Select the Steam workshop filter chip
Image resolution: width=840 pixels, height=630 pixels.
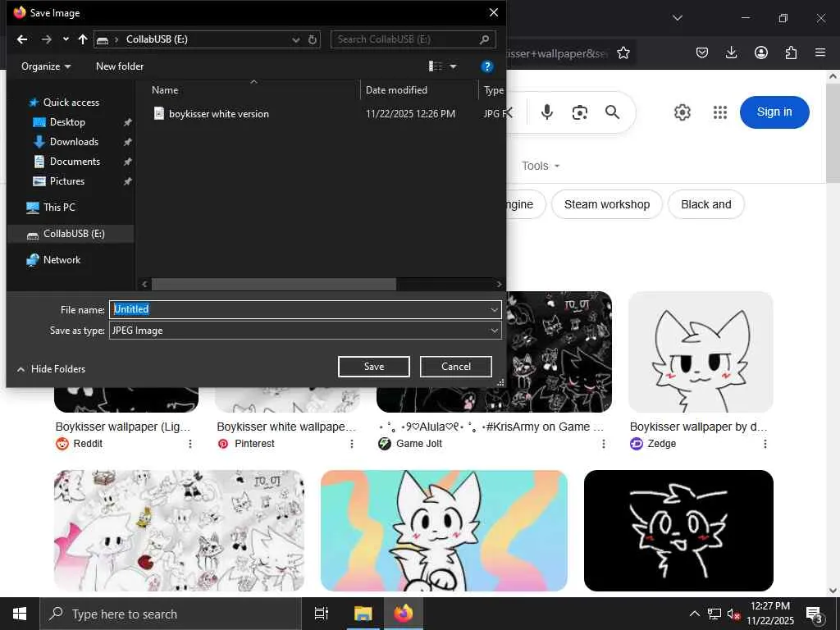click(606, 204)
